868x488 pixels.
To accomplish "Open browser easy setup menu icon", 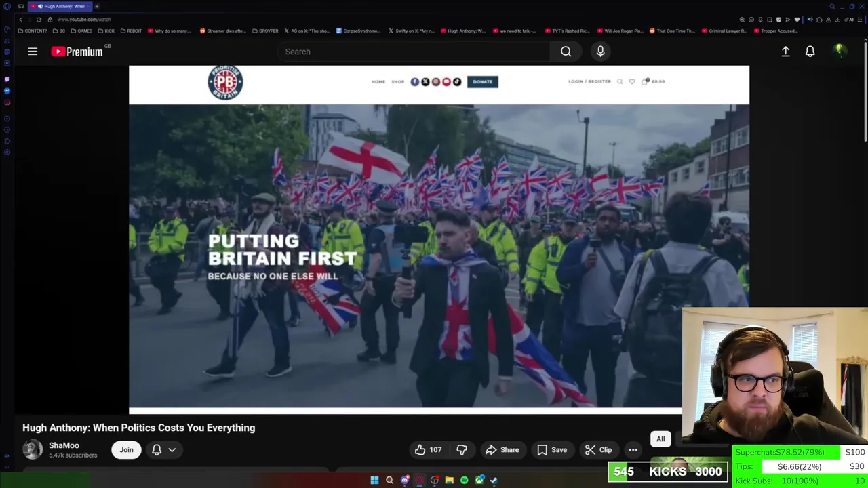I will pos(859,20).
